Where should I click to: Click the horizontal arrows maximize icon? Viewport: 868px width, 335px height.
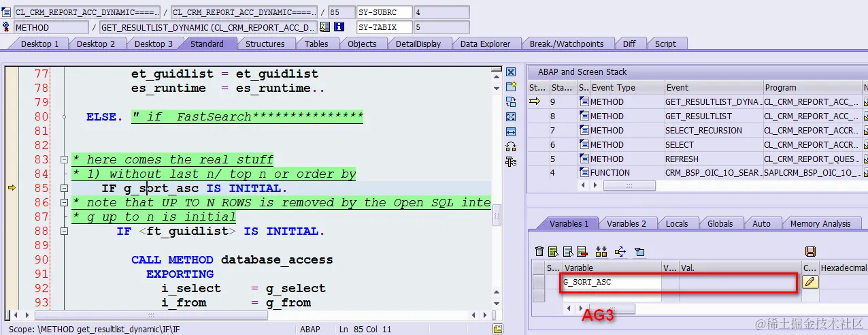511,131
